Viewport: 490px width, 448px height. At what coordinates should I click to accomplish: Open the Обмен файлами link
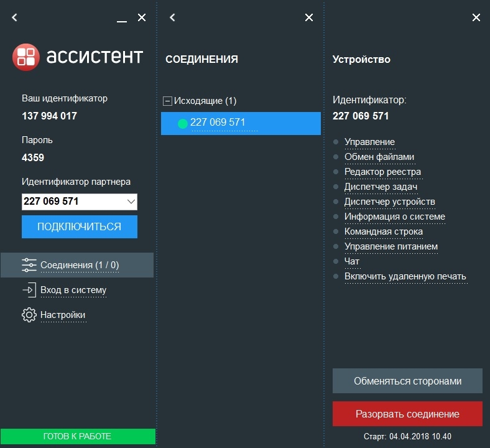[379, 157]
